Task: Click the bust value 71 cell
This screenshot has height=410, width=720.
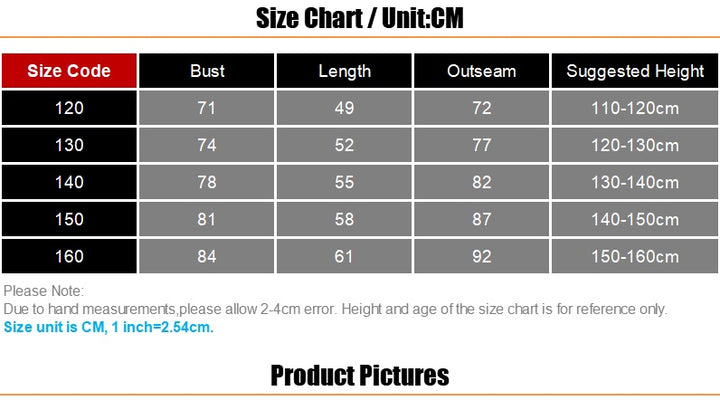Action: click(x=207, y=108)
